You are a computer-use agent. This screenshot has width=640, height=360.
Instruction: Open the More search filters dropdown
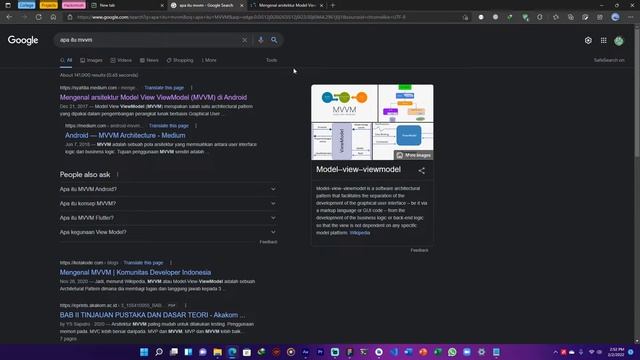click(209, 60)
